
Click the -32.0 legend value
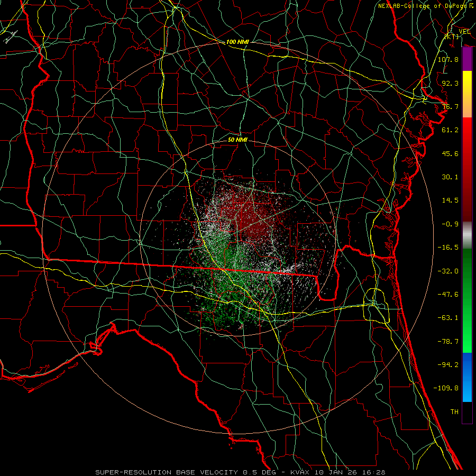tap(448, 271)
